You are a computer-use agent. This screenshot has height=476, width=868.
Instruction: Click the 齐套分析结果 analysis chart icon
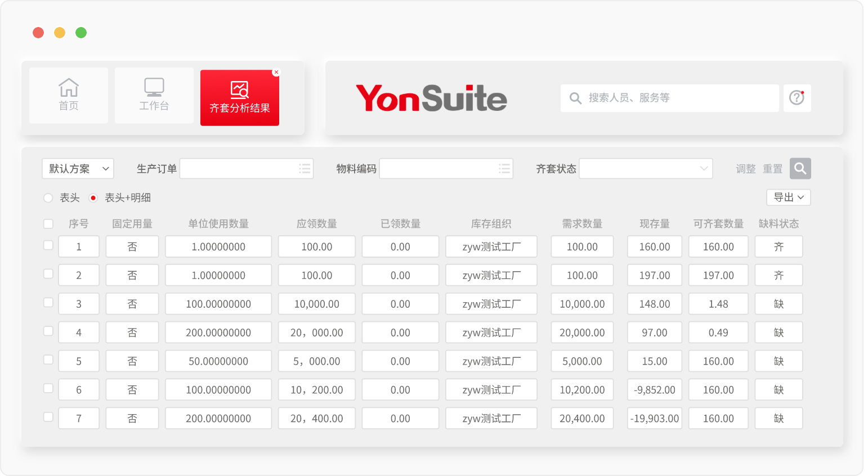239,90
